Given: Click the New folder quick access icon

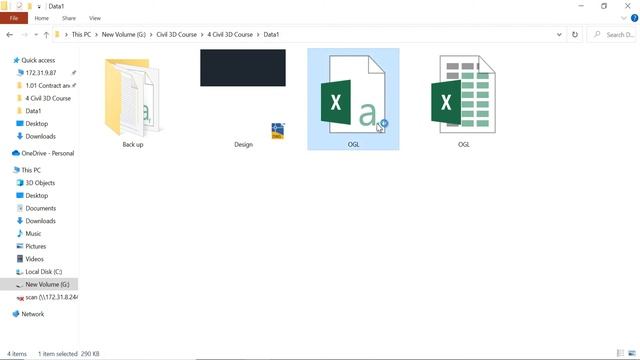Looking at the screenshot, I should coord(29,6).
